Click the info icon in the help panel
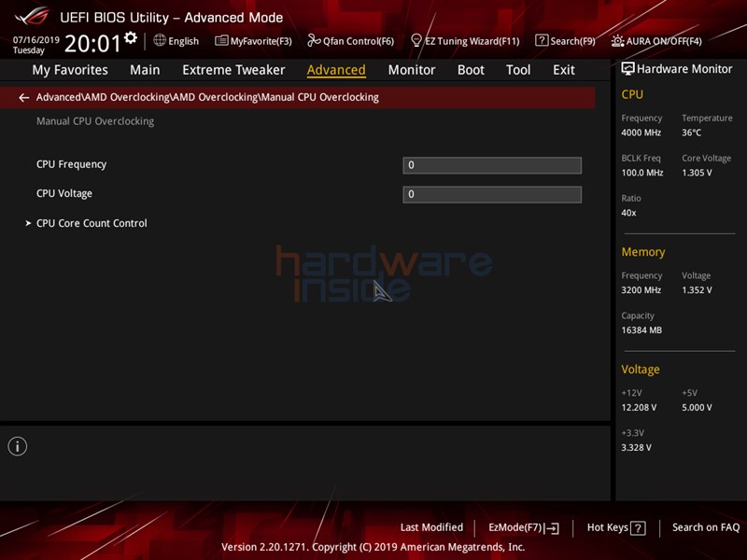Image resolution: width=747 pixels, height=560 pixels. [x=18, y=446]
